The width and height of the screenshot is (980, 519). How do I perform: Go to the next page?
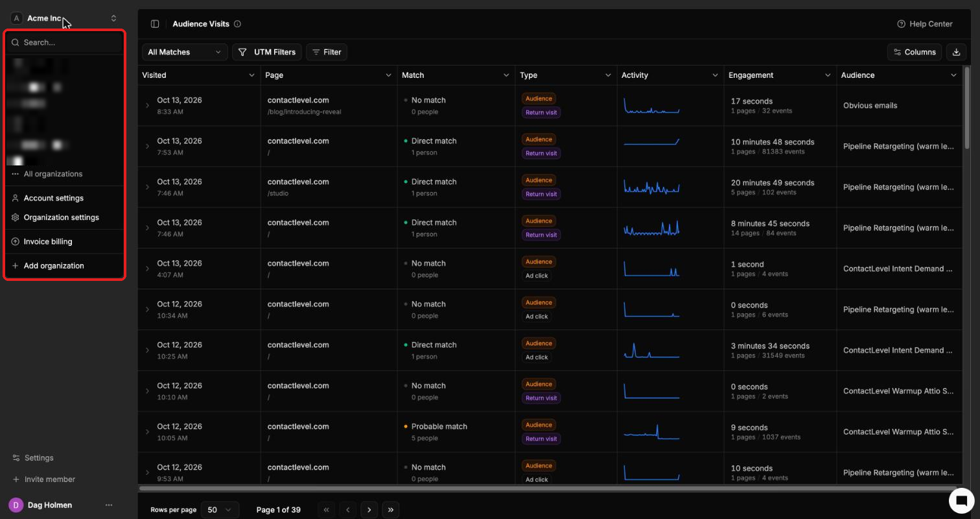click(x=369, y=510)
